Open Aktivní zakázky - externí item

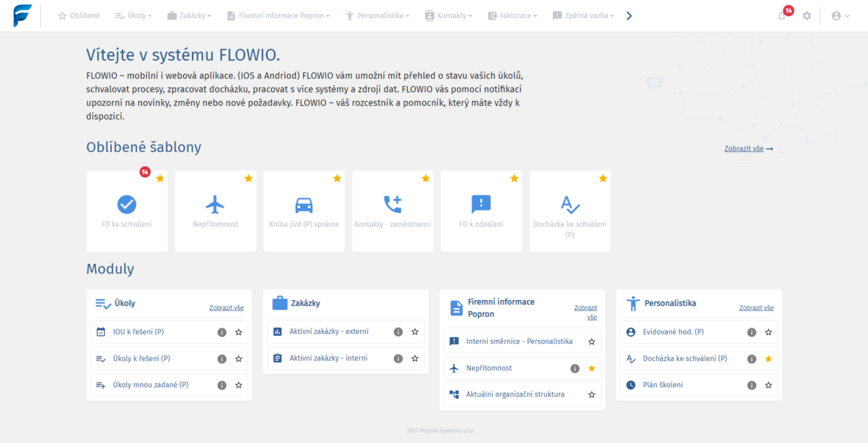[x=346, y=332]
